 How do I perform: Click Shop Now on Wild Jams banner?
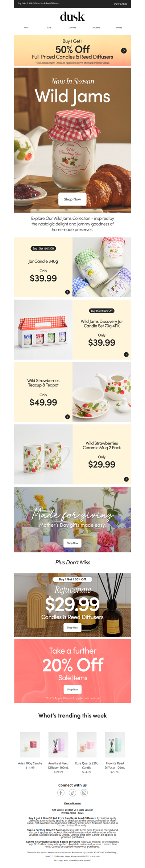[72, 199]
